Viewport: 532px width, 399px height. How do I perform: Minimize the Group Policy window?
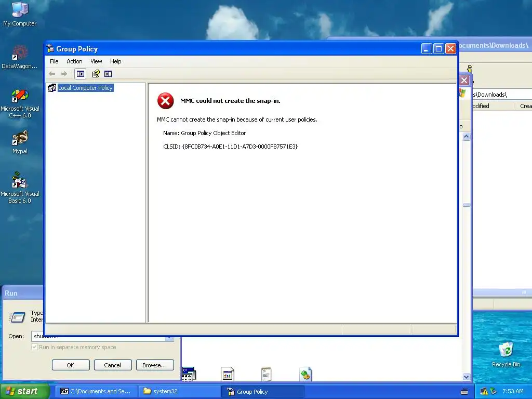(427, 49)
